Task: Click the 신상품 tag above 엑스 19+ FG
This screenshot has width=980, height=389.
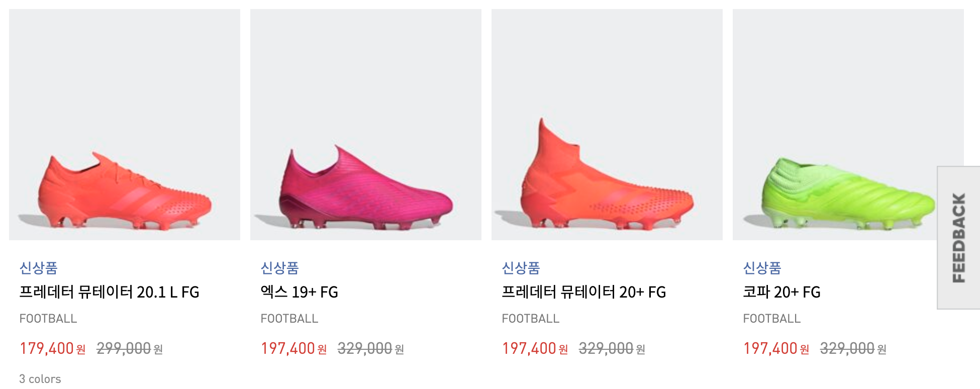Action: coord(279,268)
